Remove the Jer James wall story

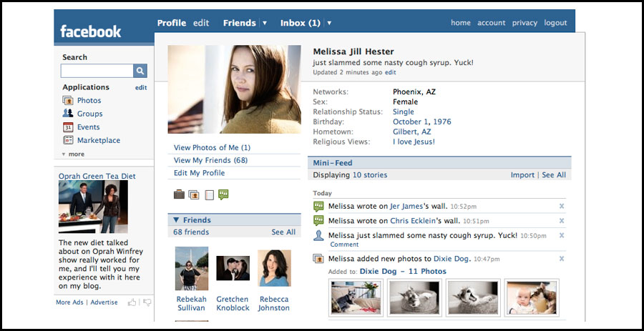pyautogui.click(x=562, y=207)
